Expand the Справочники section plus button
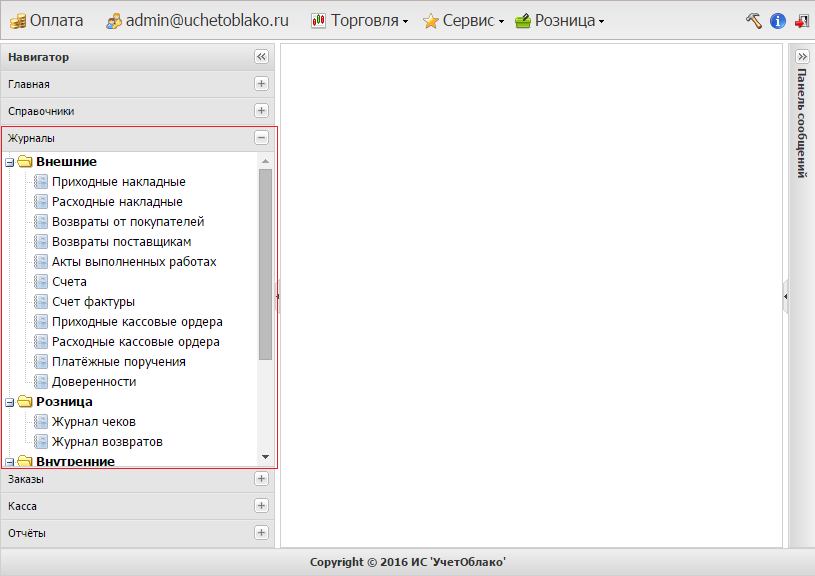The height and width of the screenshot is (576, 815). click(261, 111)
